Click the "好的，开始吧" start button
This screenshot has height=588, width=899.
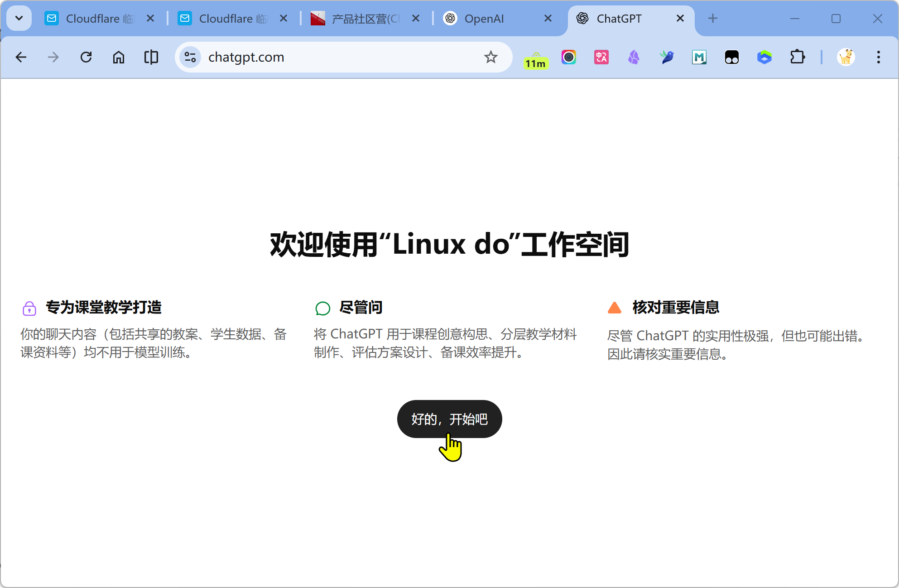[x=449, y=419]
